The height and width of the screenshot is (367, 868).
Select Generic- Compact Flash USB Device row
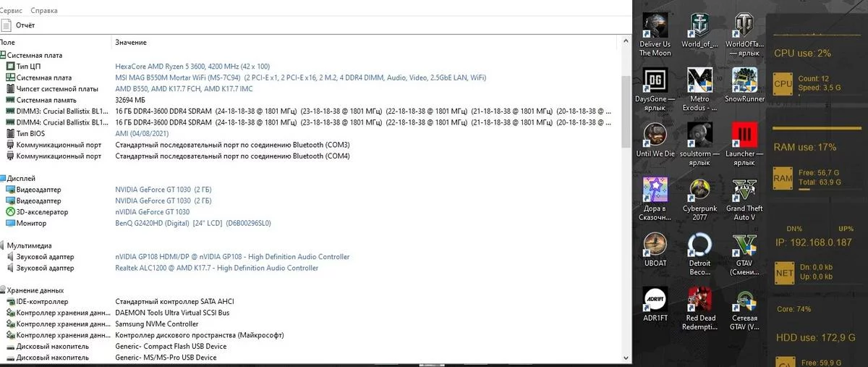(x=171, y=346)
